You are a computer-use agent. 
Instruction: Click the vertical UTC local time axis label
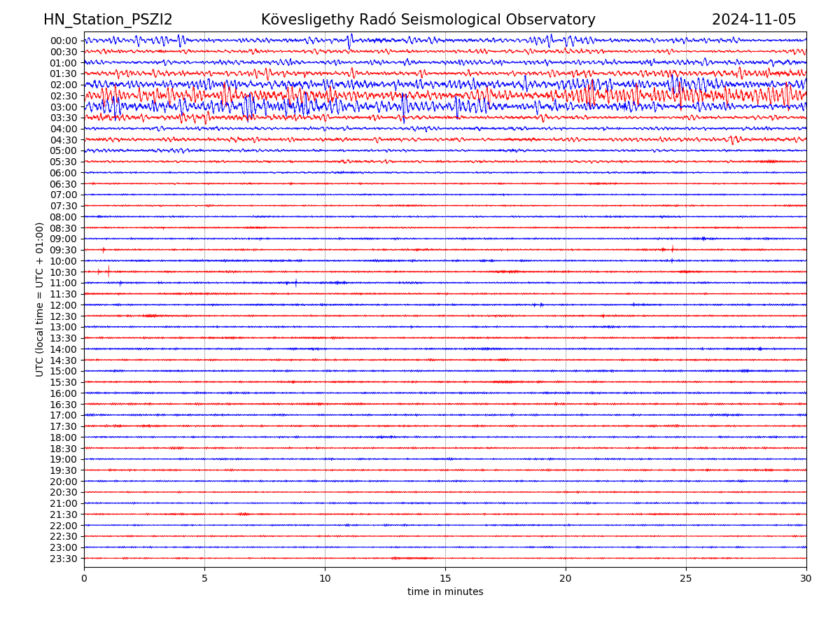(x=40, y=300)
